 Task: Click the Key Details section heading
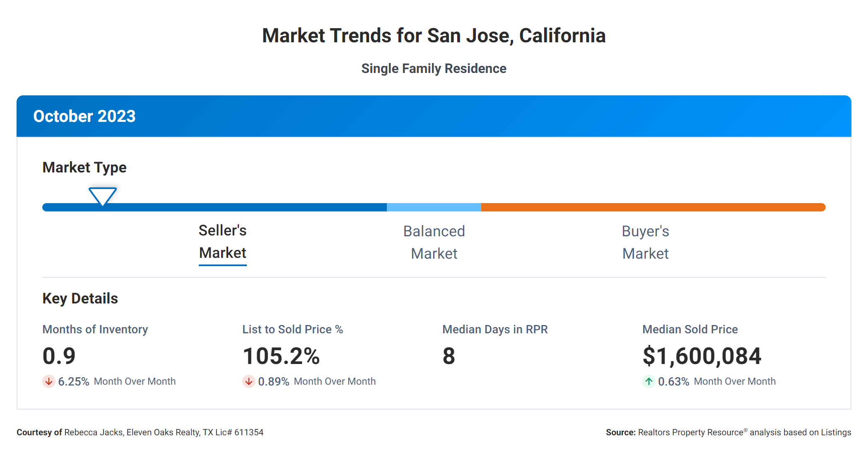[x=80, y=298]
